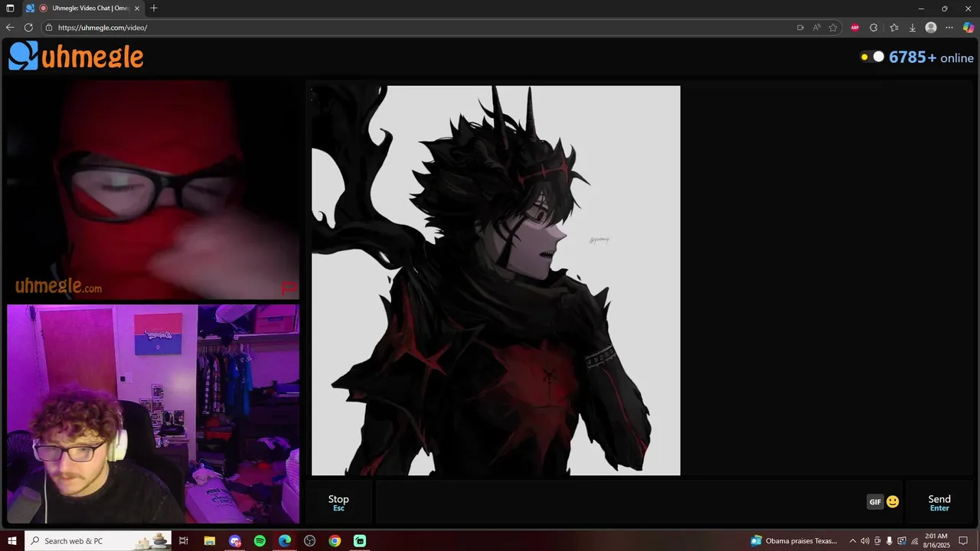This screenshot has width=980, height=551.
Task: Click the report flag on stranger video
Action: (289, 289)
